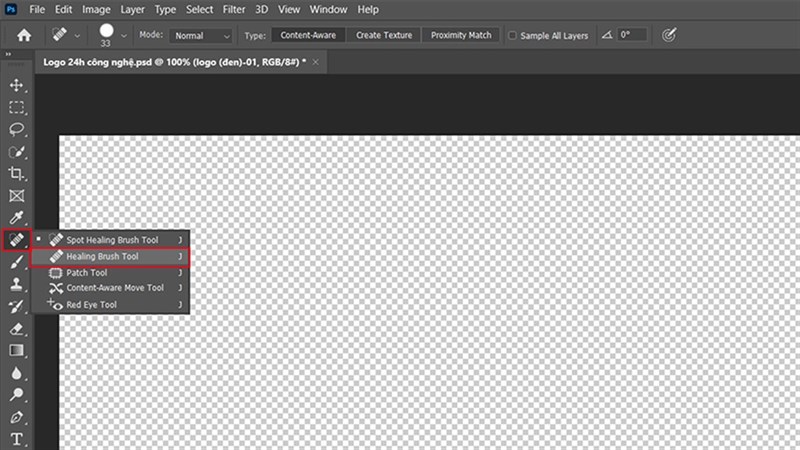
Task: Click the Photoshop Ps logo icon
Action: (x=11, y=9)
